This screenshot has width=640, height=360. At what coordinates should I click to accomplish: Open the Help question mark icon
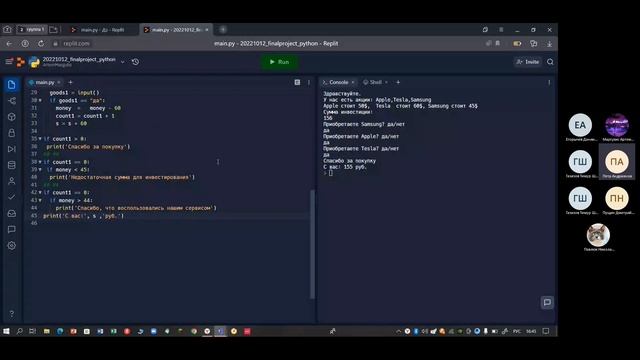tap(11, 313)
